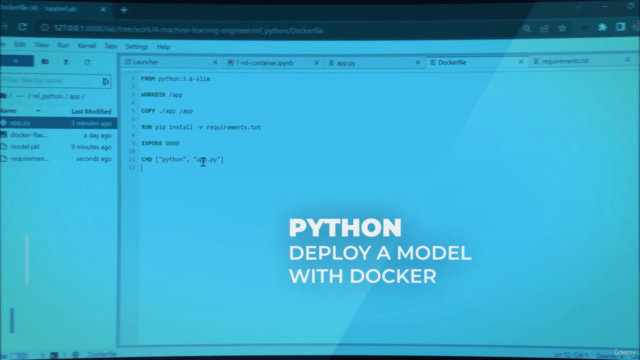Select the requiremen... file row
Viewport: 640px width, 360px height.
click(x=58, y=158)
